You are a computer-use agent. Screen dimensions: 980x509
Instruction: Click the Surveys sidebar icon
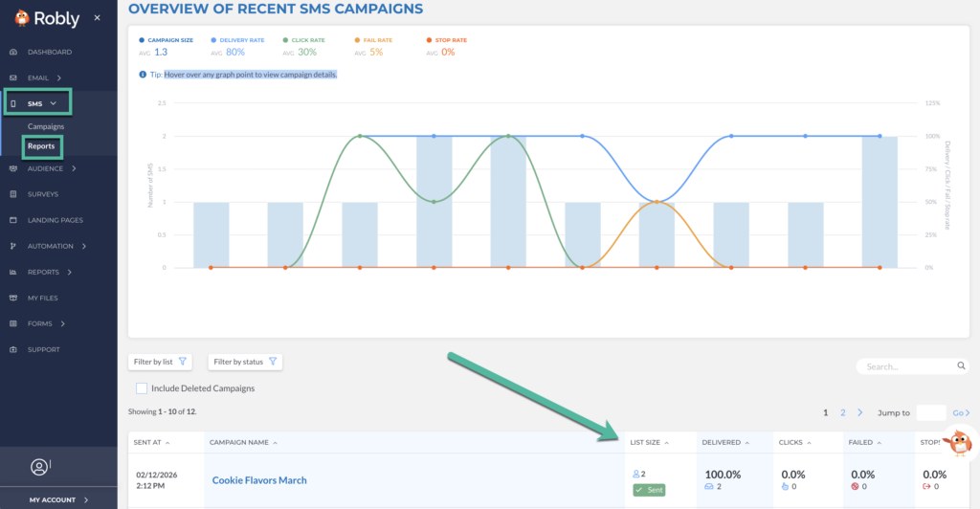tap(13, 194)
